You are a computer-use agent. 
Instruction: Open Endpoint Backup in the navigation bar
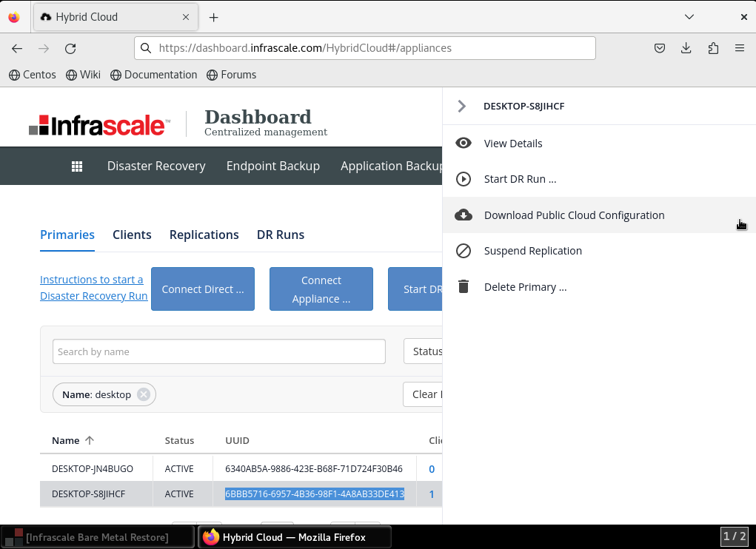point(272,166)
